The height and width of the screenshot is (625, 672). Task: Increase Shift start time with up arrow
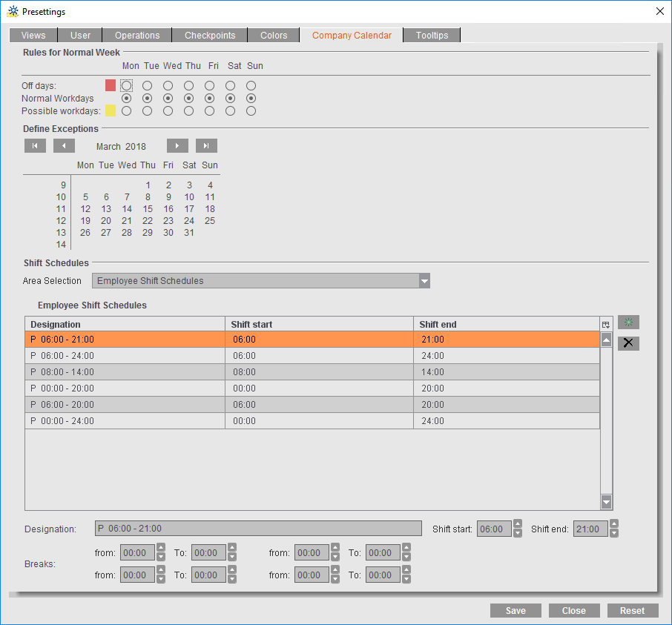(x=518, y=523)
